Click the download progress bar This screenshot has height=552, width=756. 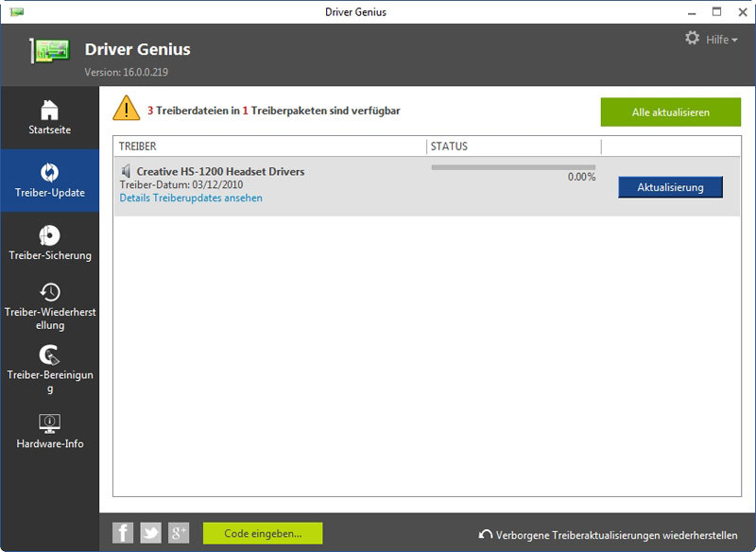[x=513, y=167]
